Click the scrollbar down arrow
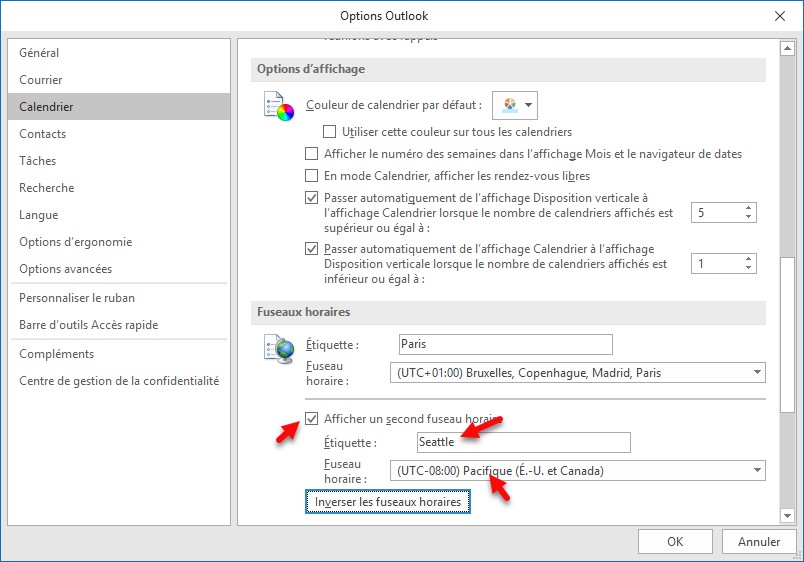The width and height of the screenshot is (804, 562). 787,516
